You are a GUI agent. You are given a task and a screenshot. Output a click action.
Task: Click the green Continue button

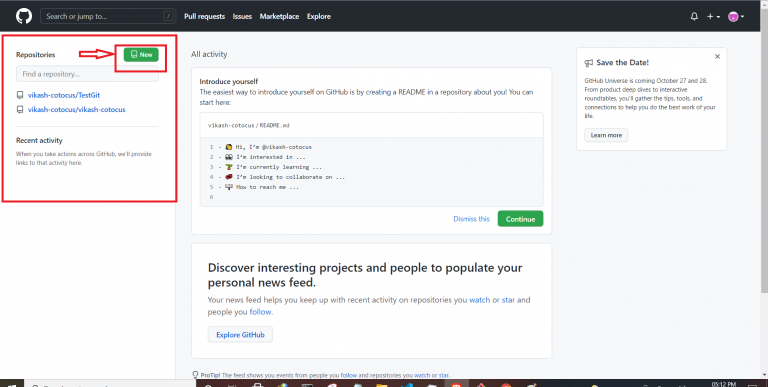click(x=520, y=219)
